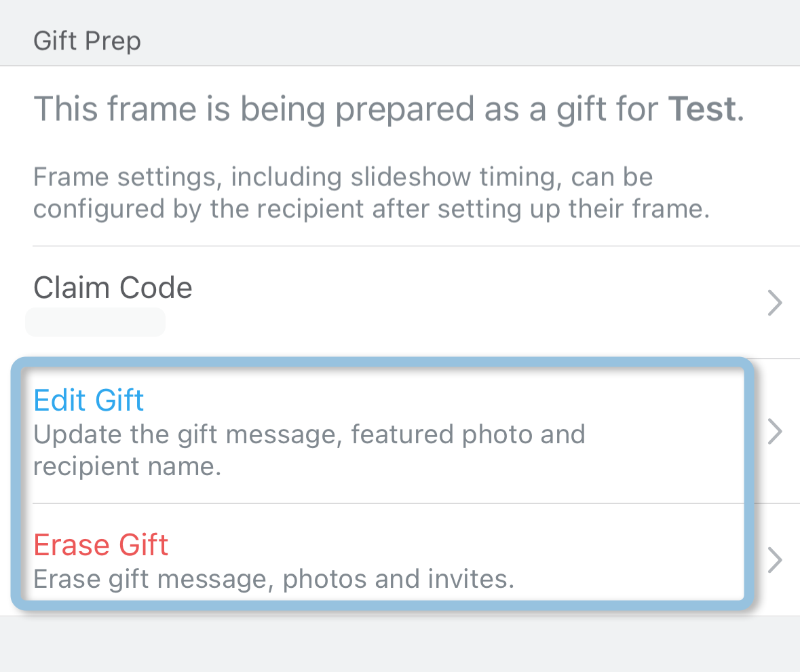Expand the Claim Code row chevron
The image size is (800, 672).
tap(775, 303)
